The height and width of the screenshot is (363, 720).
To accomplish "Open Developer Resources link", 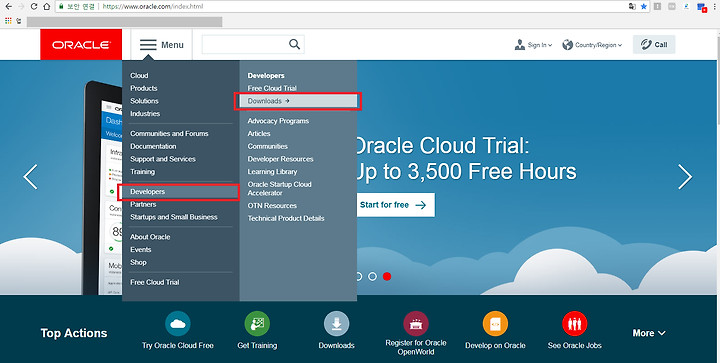I will click(x=281, y=159).
